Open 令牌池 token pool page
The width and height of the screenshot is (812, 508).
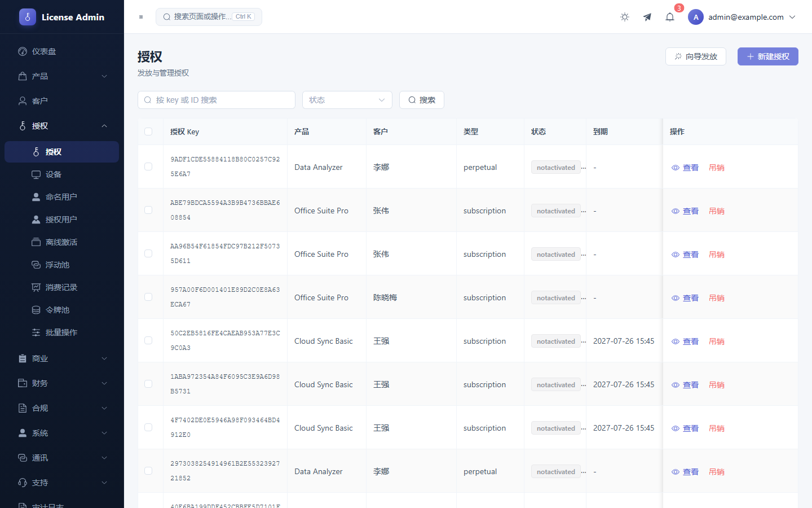pos(62,310)
